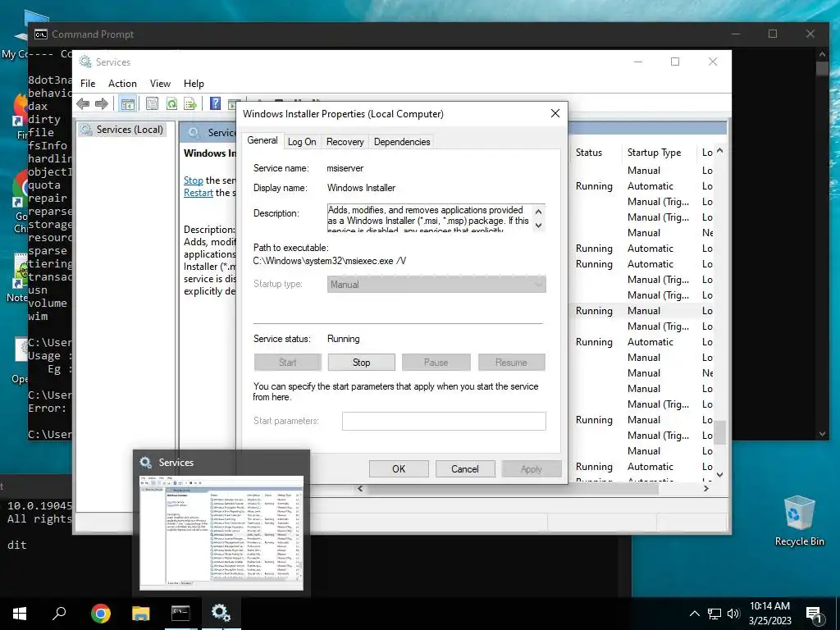This screenshot has height=630, width=840.
Task: Click the Back arrow in Services toolbar
Action: [x=83, y=103]
